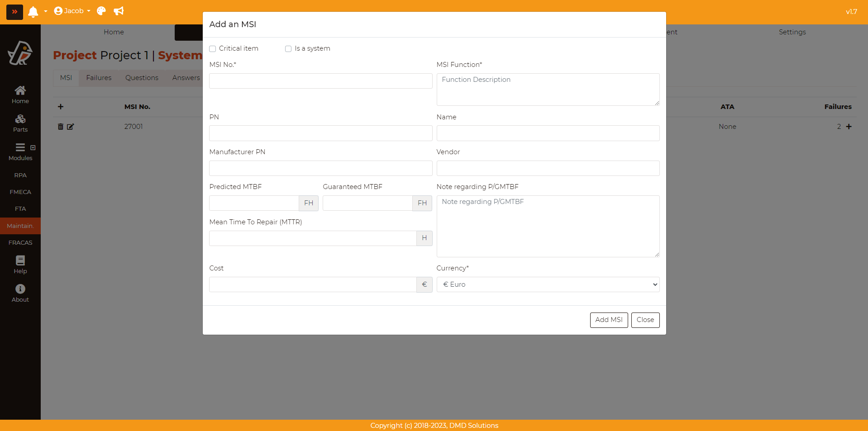Open the Jacob user menu
This screenshot has width=868, height=431.
pos(72,11)
